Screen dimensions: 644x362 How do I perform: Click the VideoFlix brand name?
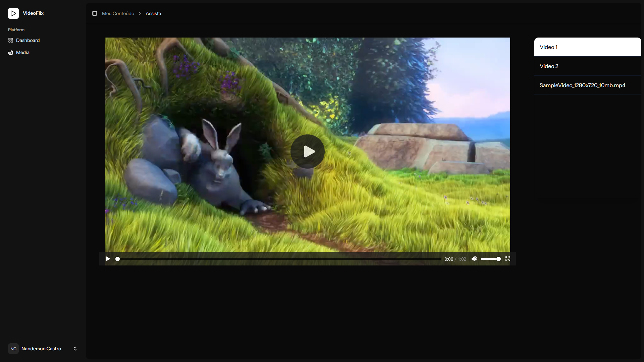(x=33, y=13)
